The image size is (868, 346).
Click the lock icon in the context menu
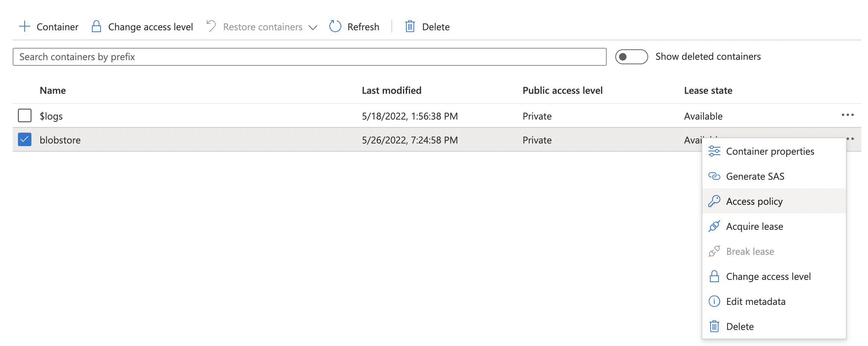pos(714,277)
